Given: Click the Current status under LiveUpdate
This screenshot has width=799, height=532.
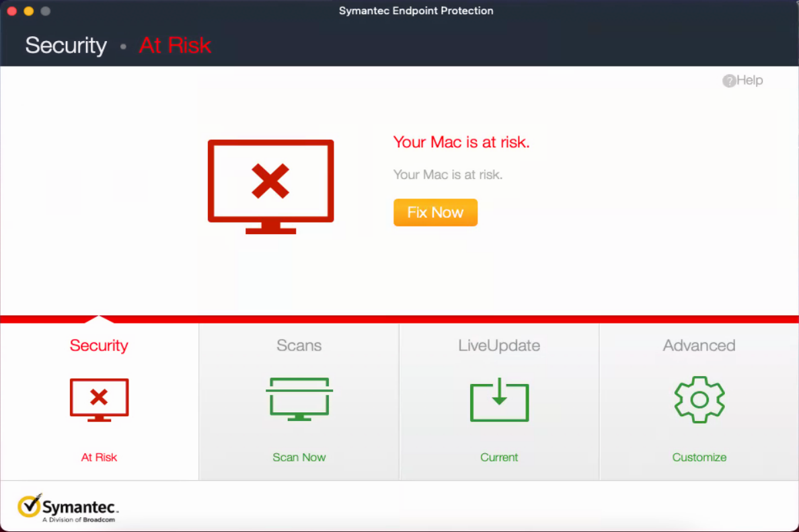Looking at the screenshot, I should (499, 457).
